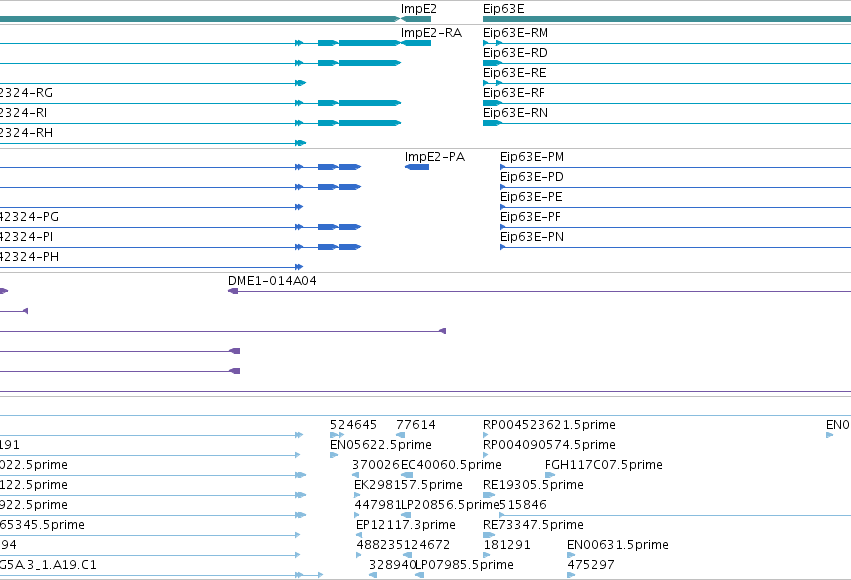This screenshot has width=851, height=580.
Task: Click the 022.5prime EST label
Action: coord(34,465)
